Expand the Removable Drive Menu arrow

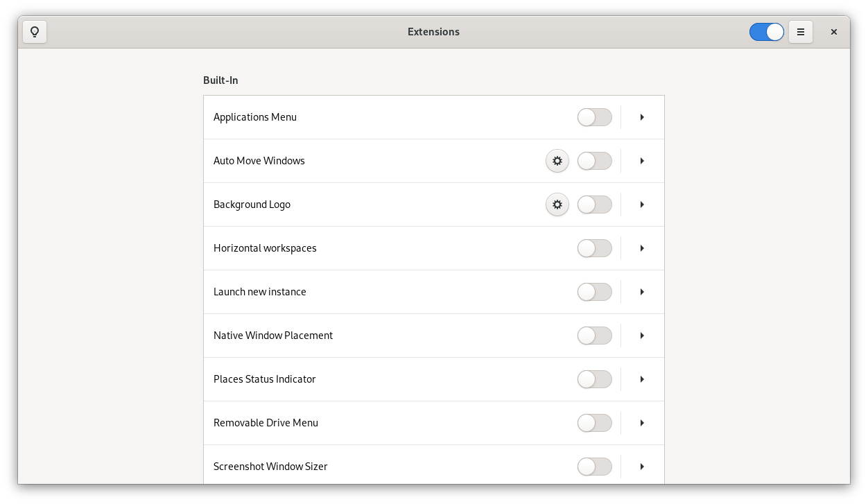(x=643, y=423)
